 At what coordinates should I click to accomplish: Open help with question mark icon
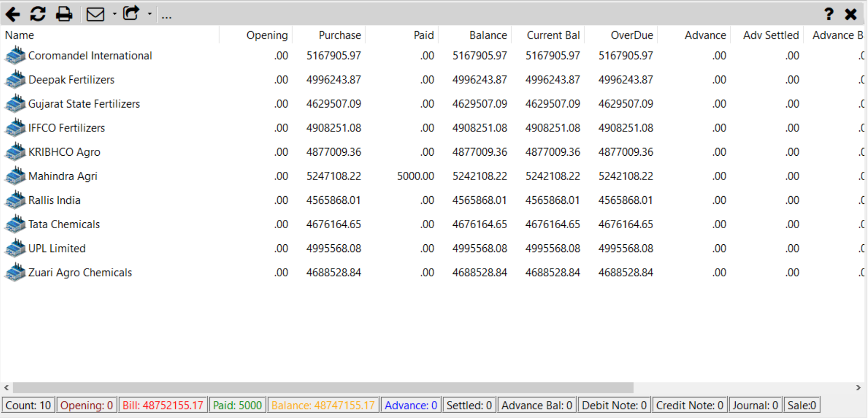pyautogui.click(x=829, y=14)
